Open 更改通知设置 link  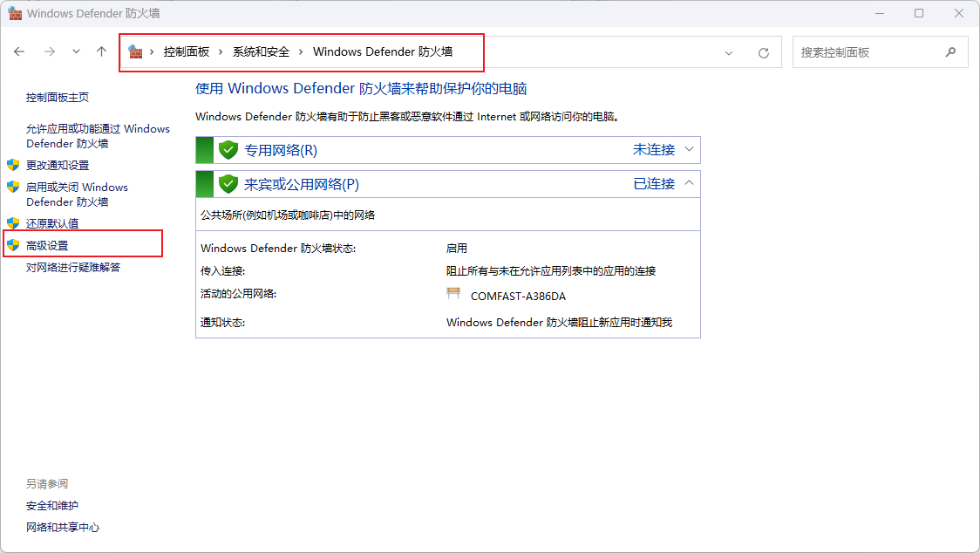(x=58, y=165)
